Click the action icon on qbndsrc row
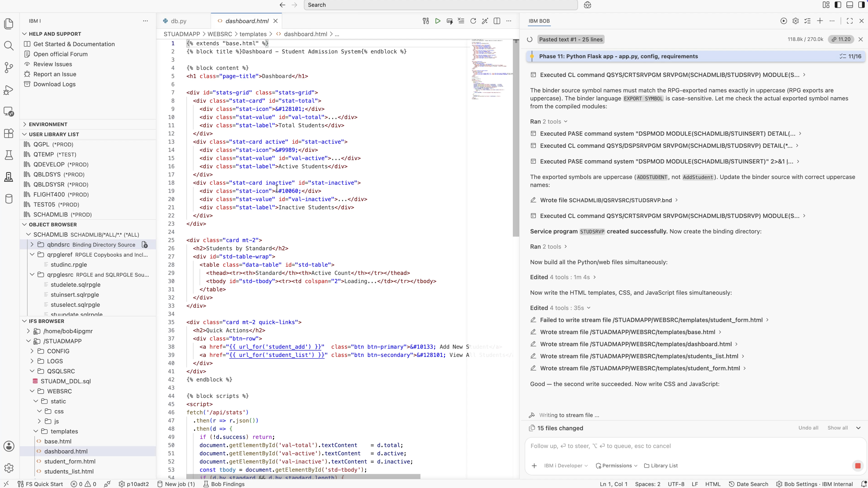The height and width of the screenshot is (488, 868). tap(145, 245)
